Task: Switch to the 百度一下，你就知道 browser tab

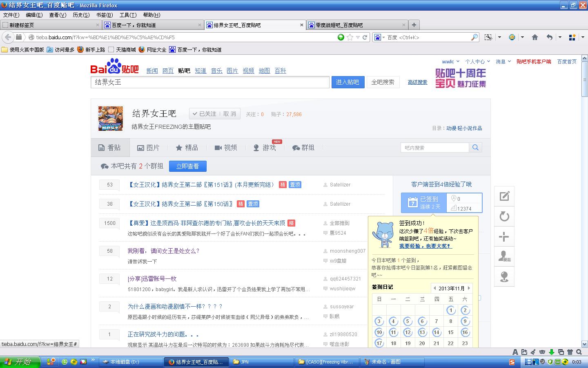Action: tap(153, 25)
